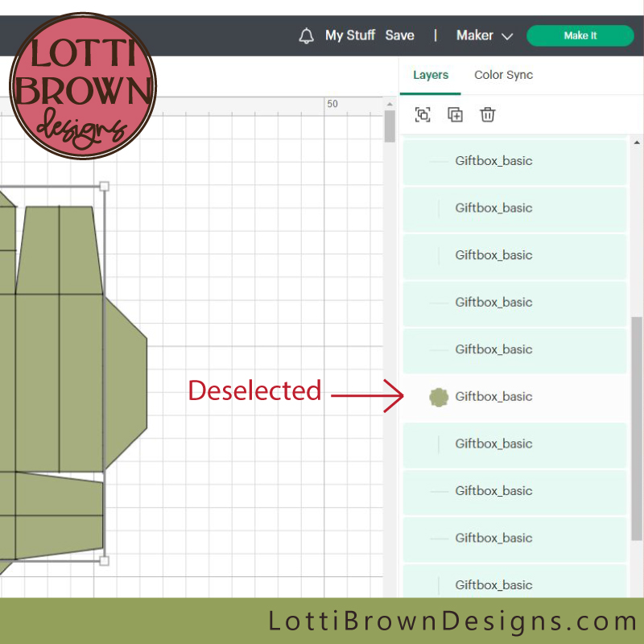Click the canvas vertical scrollbar thumb

(x=390, y=127)
